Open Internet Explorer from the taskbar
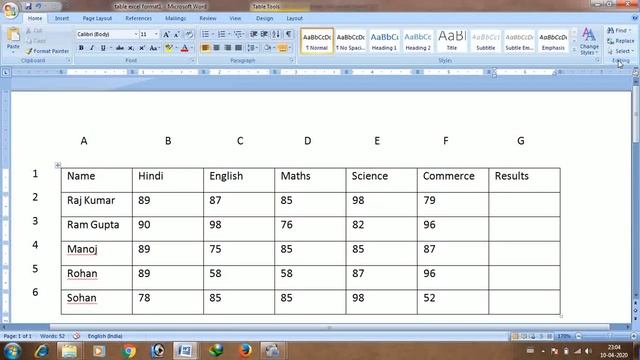Screen dimensions: 640x360 click(x=42, y=351)
